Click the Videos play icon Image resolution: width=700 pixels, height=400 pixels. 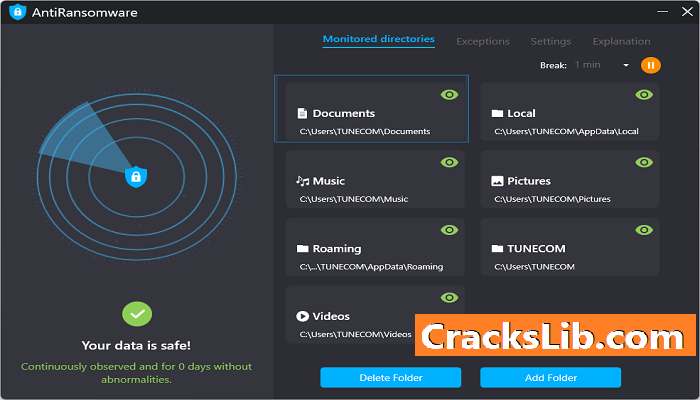pyautogui.click(x=302, y=316)
